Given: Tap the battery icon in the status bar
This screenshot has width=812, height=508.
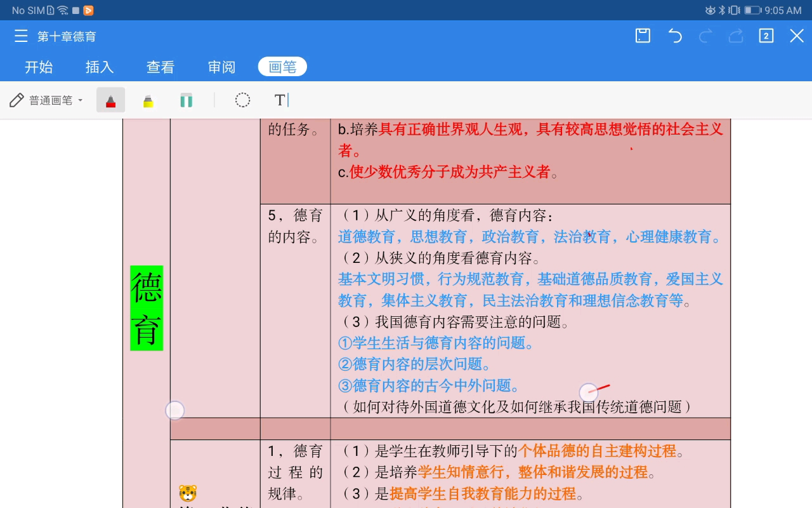Looking at the screenshot, I should [x=752, y=10].
